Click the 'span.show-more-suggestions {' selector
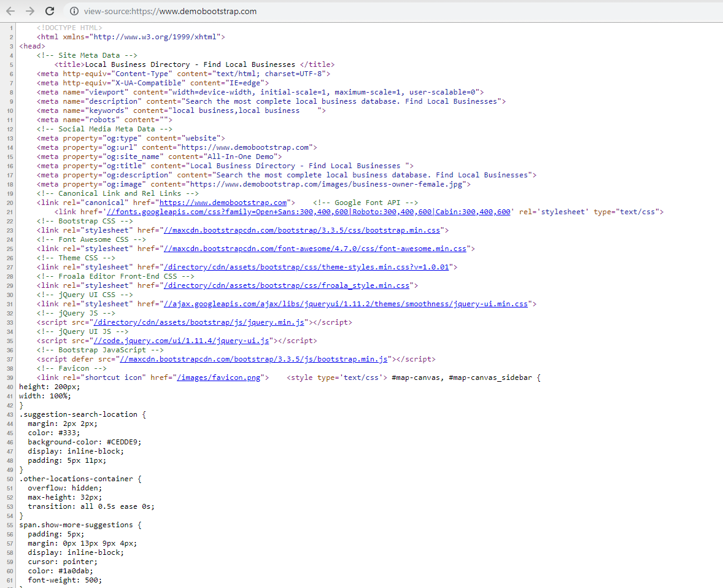723x588 pixels. point(80,525)
